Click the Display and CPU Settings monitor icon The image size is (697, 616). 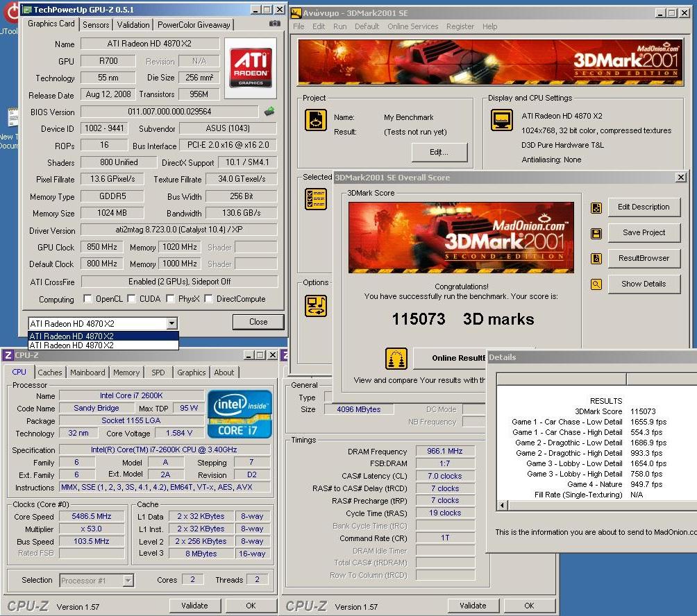(x=501, y=120)
